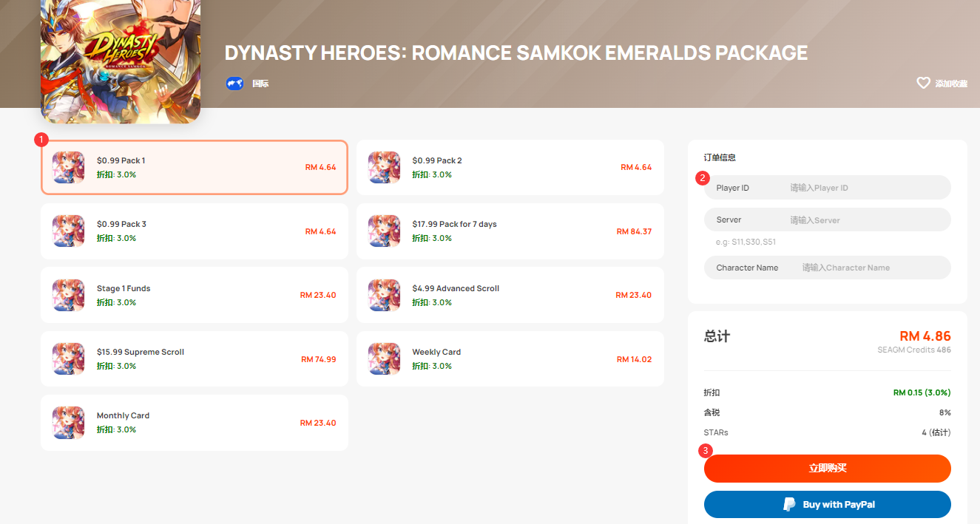
Task: Click the 订单信息 order information heading
Action: tap(720, 157)
